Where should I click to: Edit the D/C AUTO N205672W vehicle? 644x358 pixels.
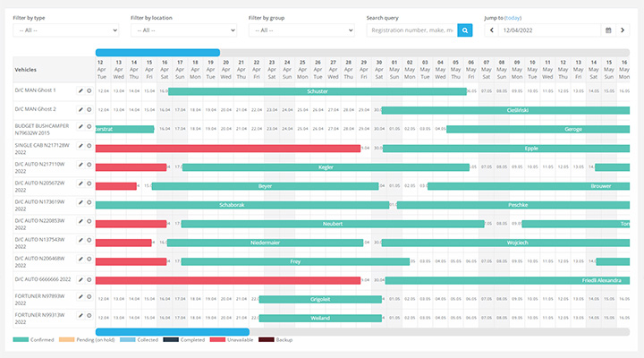[80, 183]
